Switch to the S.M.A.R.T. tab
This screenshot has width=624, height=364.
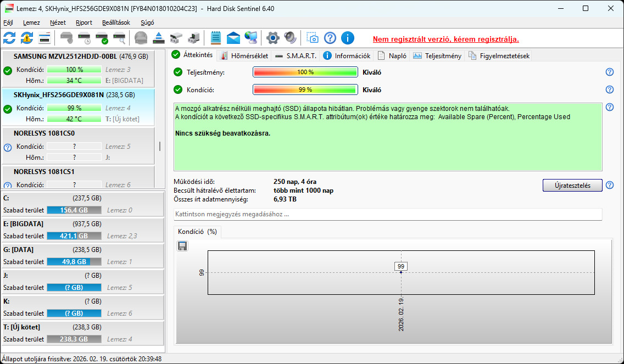(x=296, y=55)
